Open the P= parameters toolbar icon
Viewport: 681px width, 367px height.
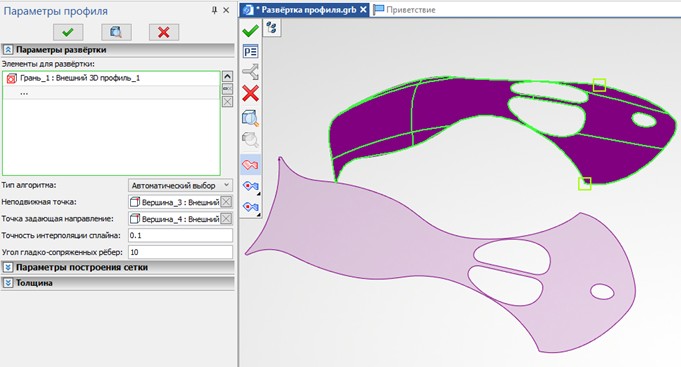251,52
